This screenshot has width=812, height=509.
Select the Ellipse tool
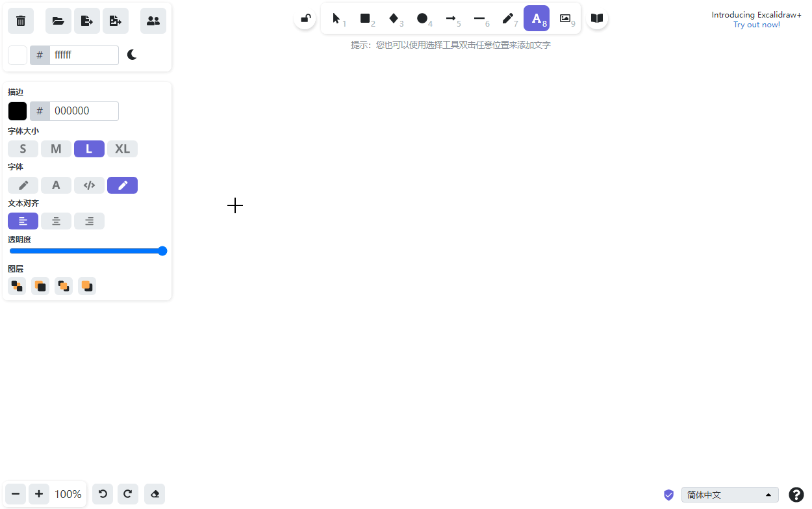click(422, 19)
